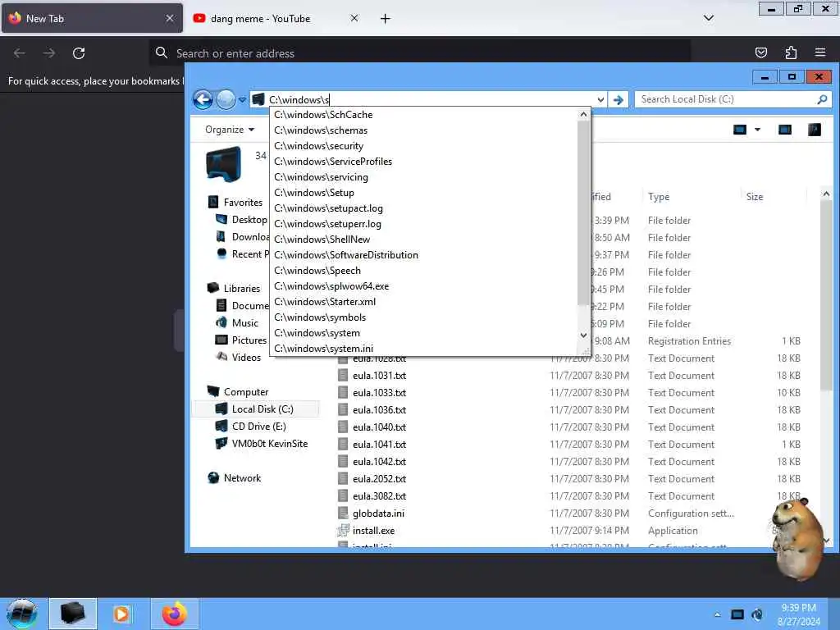Open the view options dropdown arrow
This screenshot has height=630, width=840.
tap(757, 130)
